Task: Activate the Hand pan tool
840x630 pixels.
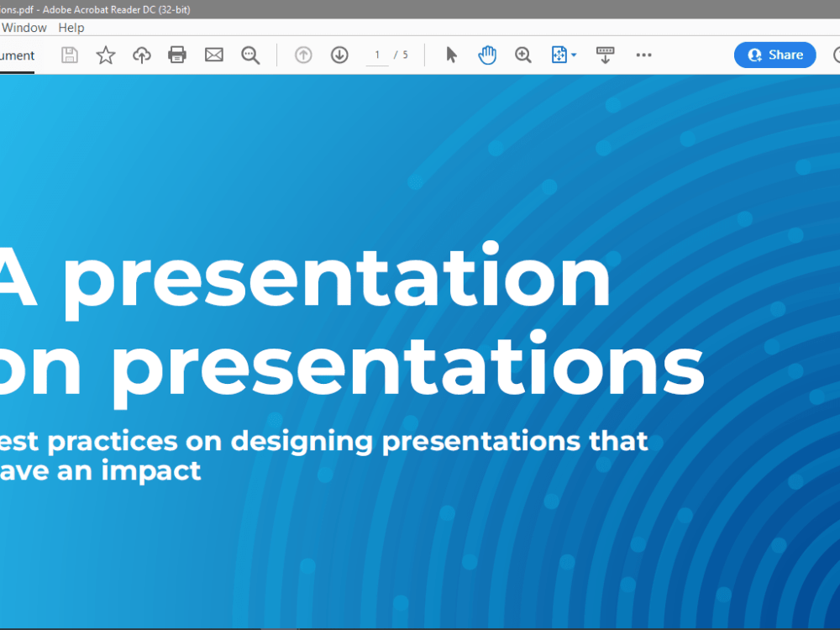Action: click(487, 55)
